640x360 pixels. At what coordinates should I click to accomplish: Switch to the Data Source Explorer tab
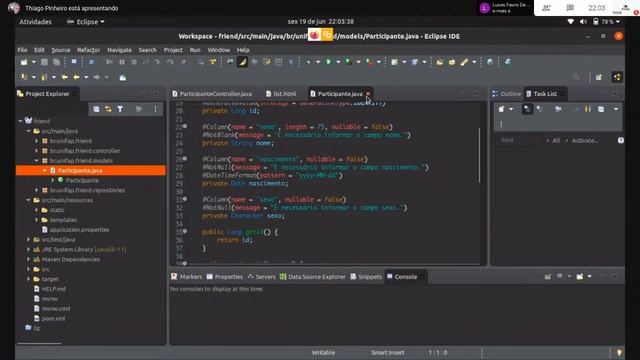(x=312, y=277)
